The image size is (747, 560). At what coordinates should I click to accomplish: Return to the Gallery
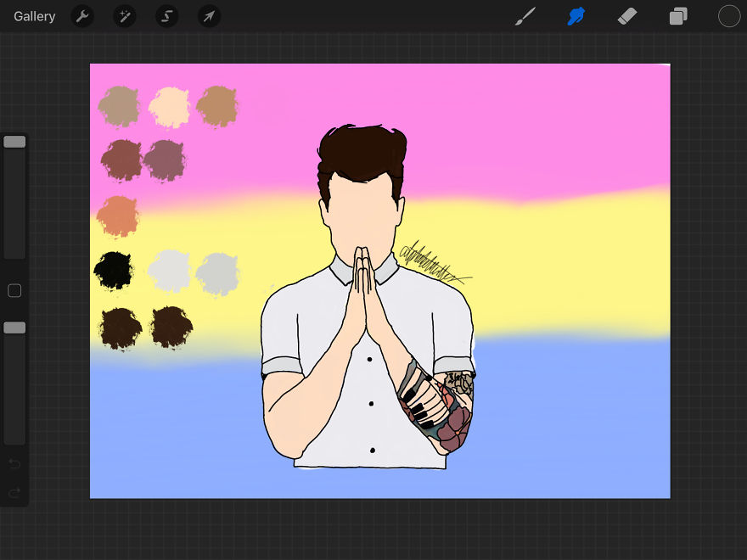[34, 15]
